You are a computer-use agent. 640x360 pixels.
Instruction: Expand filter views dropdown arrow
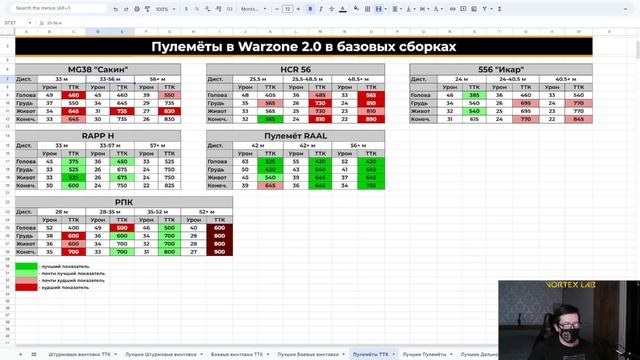(491, 9)
